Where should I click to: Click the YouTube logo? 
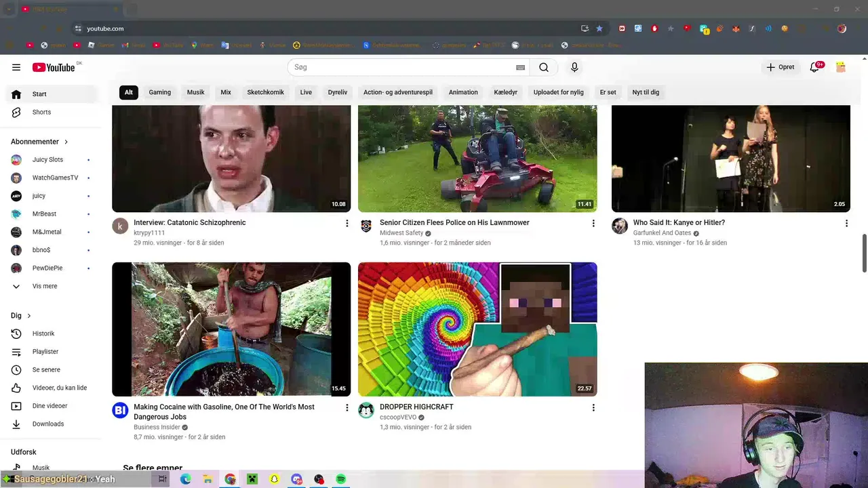click(54, 67)
